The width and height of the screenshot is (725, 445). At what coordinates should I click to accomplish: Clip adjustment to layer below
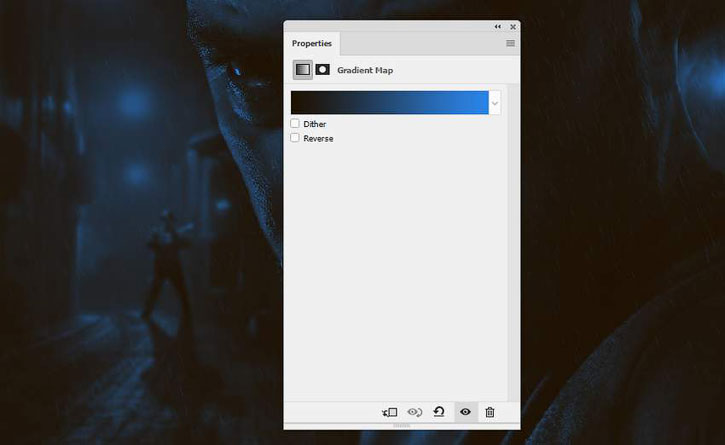coord(390,412)
